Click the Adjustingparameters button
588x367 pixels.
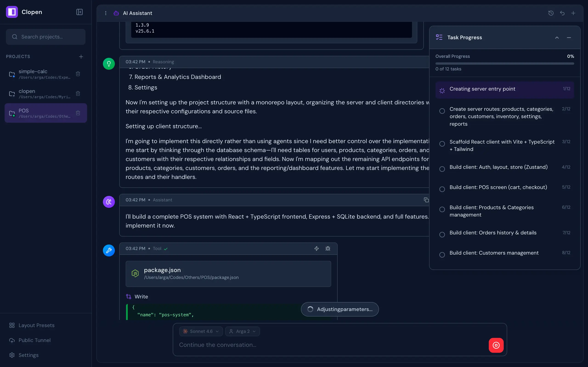coord(339,309)
